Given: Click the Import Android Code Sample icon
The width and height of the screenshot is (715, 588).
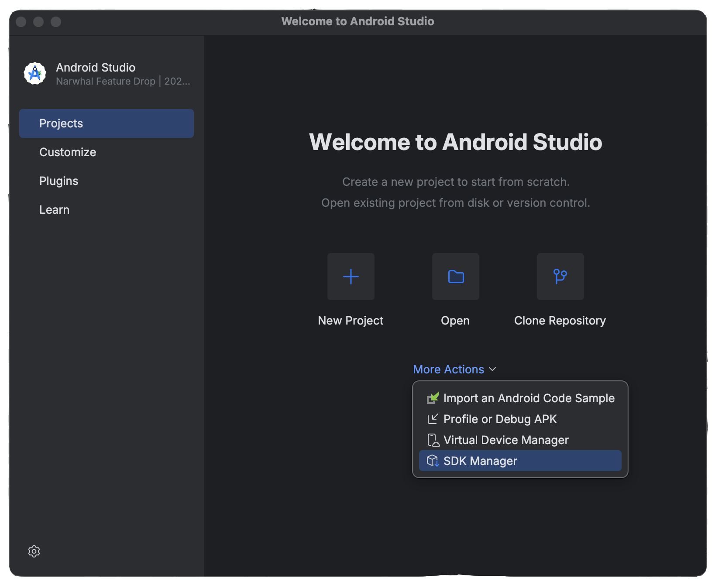Looking at the screenshot, I should point(433,398).
